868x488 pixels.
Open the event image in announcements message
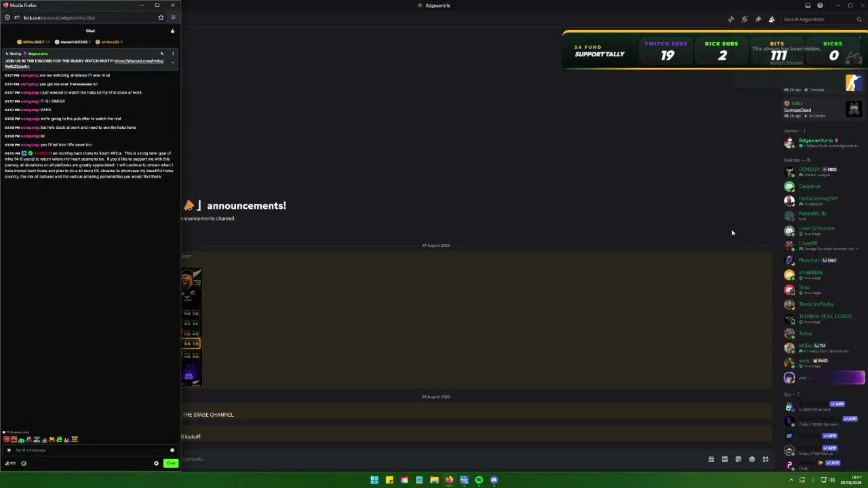[191, 327]
